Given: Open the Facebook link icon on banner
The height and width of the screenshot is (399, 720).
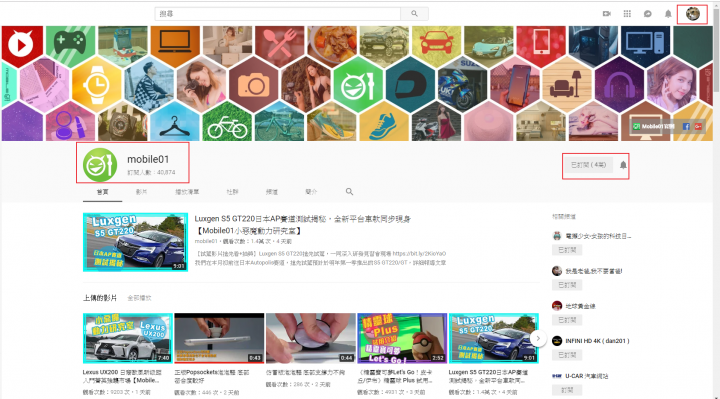Looking at the screenshot, I should pyautogui.click(x=686, y=126).
